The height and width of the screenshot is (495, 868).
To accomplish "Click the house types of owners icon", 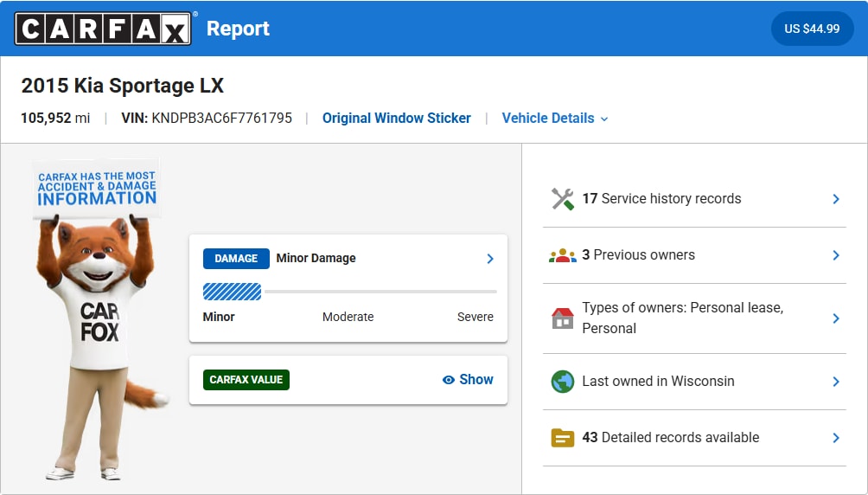I will pos(563,318).
